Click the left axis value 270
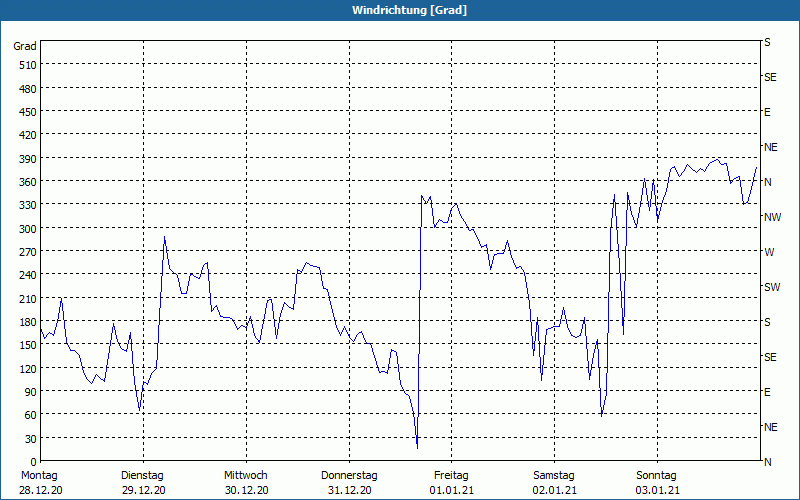Screen dimensions: 800x500 tap(28, 252)
